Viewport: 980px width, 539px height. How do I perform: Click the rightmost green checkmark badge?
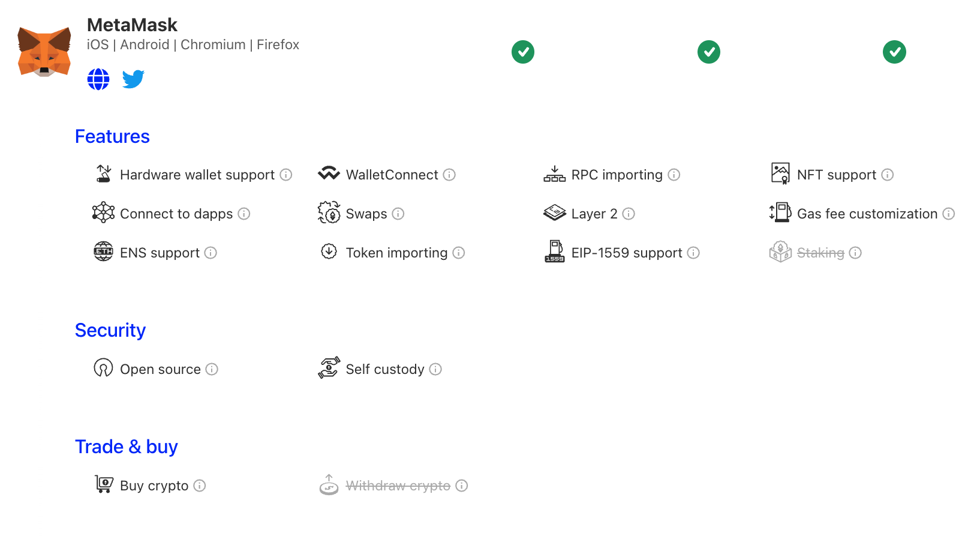tap(894, 52)
